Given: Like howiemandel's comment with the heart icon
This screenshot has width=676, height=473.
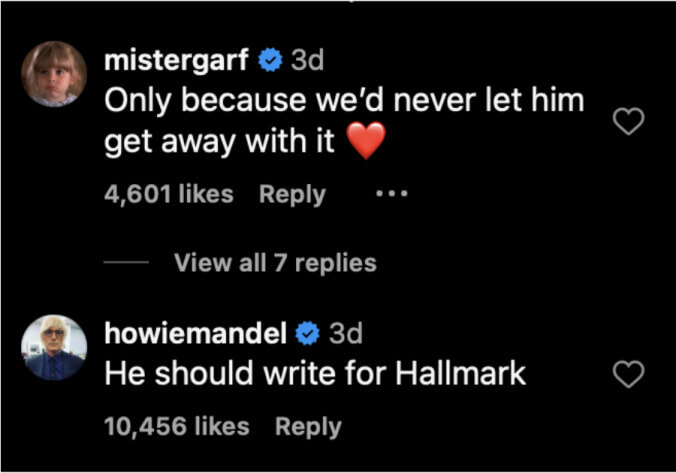Looking at the screenshot, I should pos(628,375).
